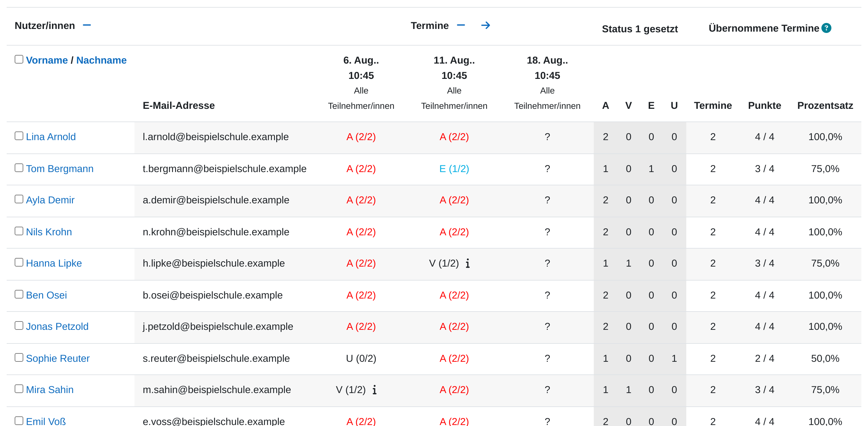Click the E-Mail-Adresse column header
868x426 pixels.
tap(179, 106)
